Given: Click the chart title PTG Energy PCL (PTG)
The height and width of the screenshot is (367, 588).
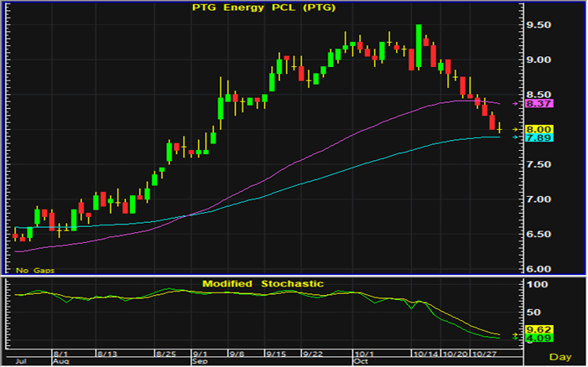Looking at the screenshot, I should click(x=263, y=8).
